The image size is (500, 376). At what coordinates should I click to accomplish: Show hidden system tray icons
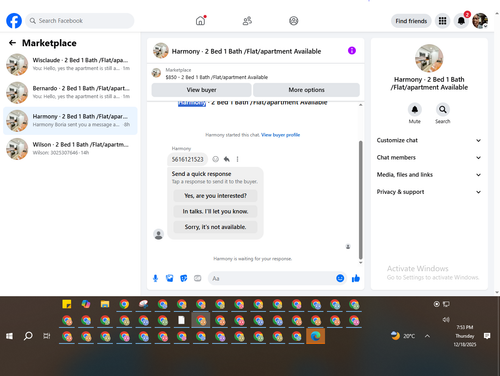pos(427,336)
